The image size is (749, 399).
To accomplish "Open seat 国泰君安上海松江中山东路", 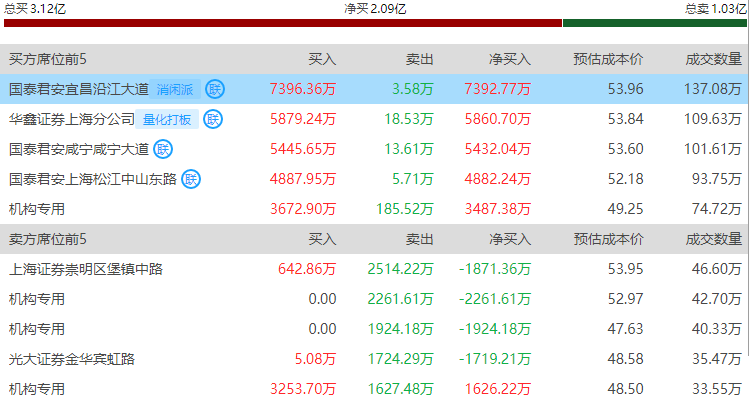I will [x=93, y=179].
